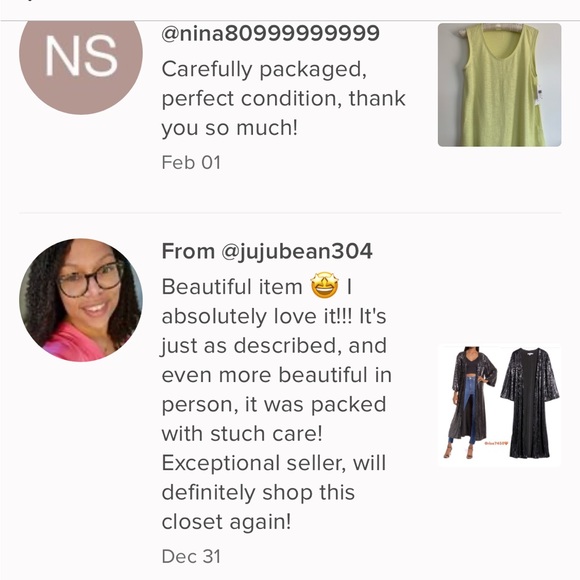Tap the @nina80999999999 username

[x=270, y=33]
